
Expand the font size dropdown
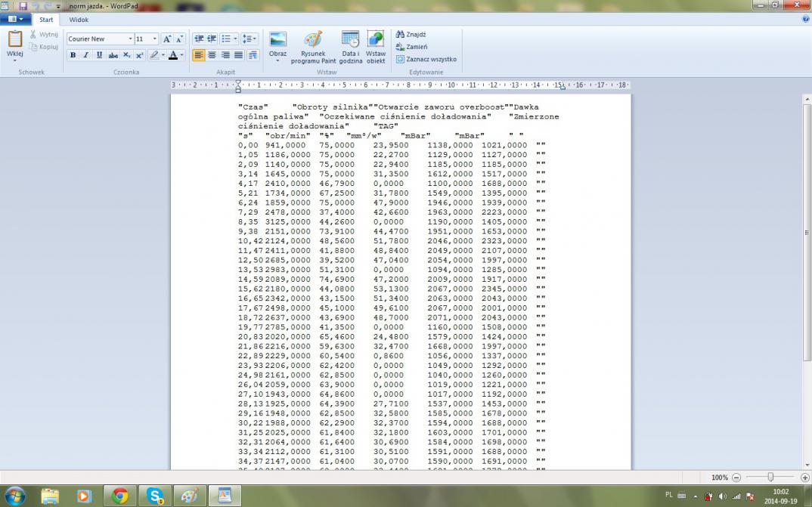pos(155,39)
